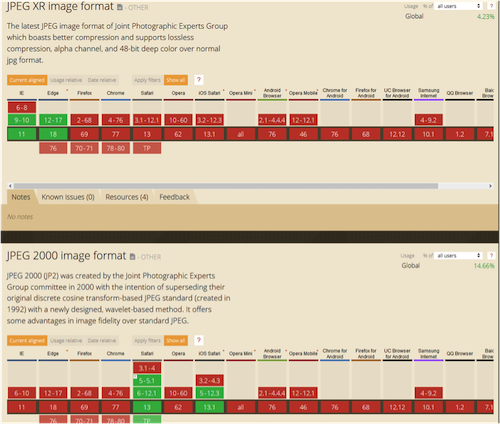Click the scrollbar right arrow
The width and height of the screenshot is (500, 424).
tap(490, 186)
